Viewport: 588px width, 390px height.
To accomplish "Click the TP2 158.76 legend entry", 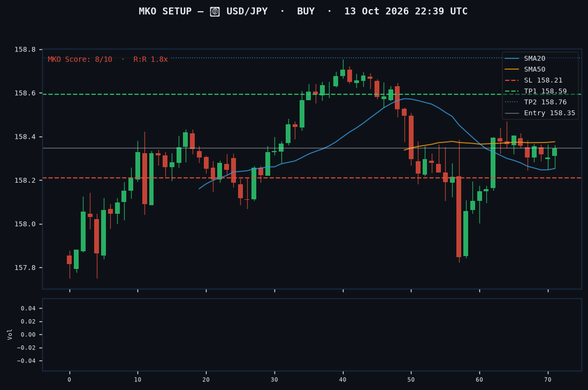I will [536, 102].
